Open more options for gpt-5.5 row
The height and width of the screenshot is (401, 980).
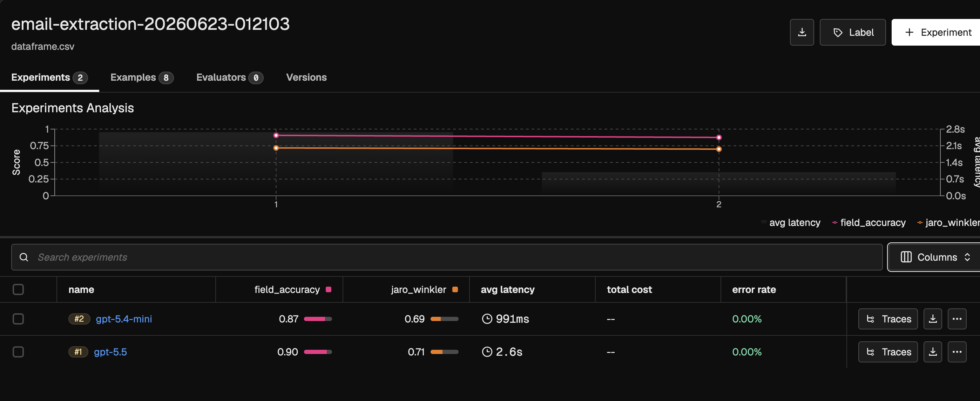pos(957,352)
